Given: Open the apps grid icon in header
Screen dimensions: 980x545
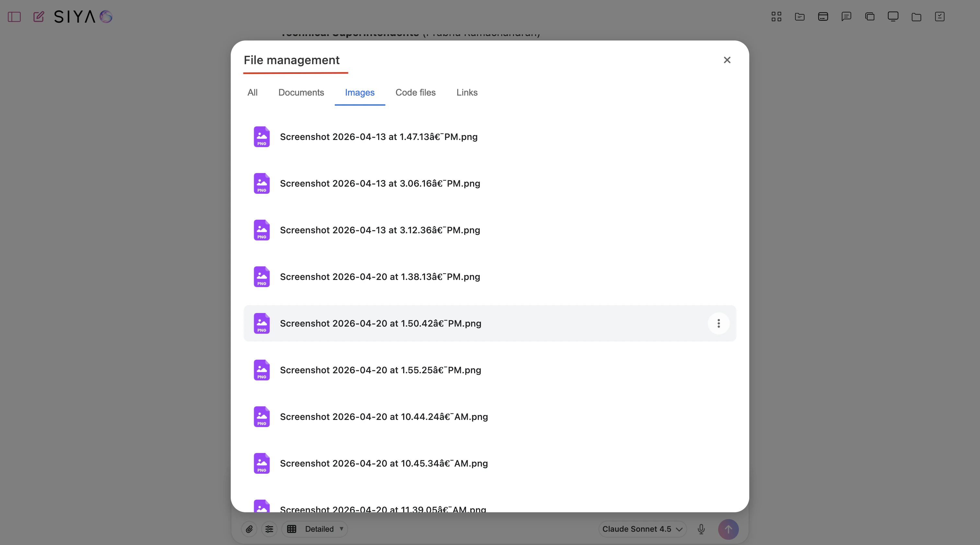Looking at the screenshot, I should [x=776, y=17].
